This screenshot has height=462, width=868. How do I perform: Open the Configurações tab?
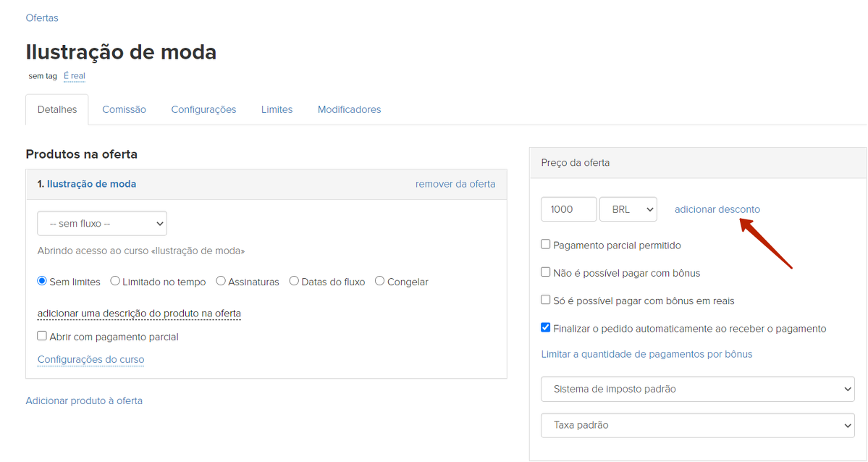coord(203,109)
